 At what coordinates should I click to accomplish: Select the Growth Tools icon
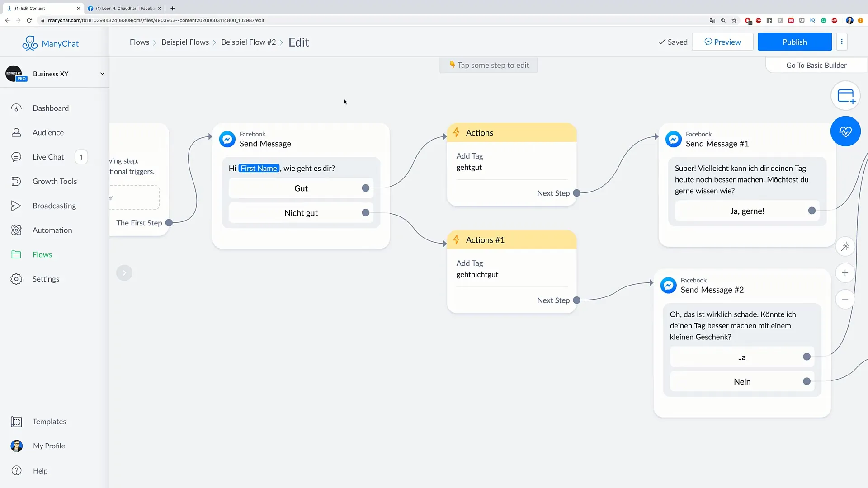16,181
